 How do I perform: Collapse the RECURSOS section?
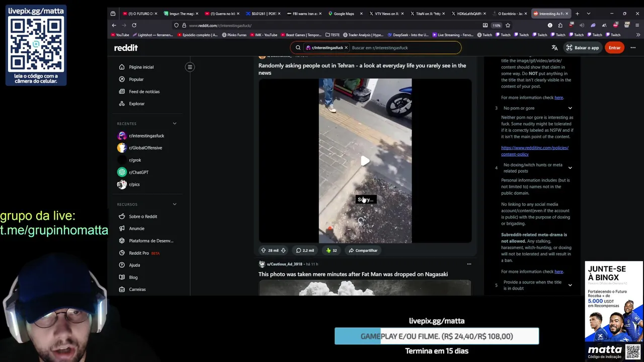coord(175,204)
